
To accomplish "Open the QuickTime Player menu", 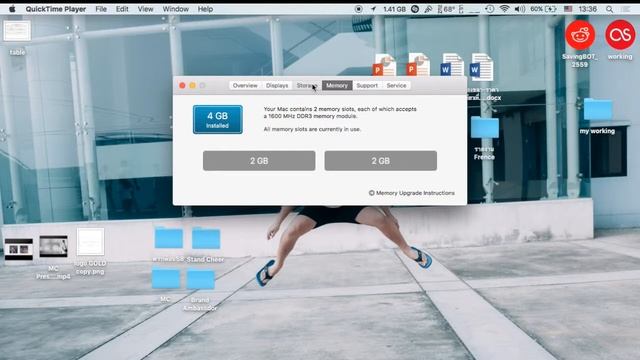I will (x=56, y=9).
